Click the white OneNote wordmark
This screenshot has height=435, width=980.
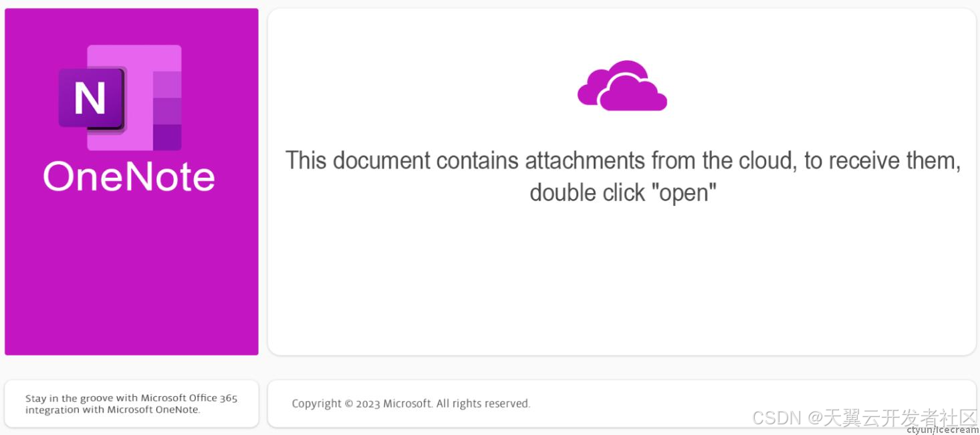coord(129,177)
